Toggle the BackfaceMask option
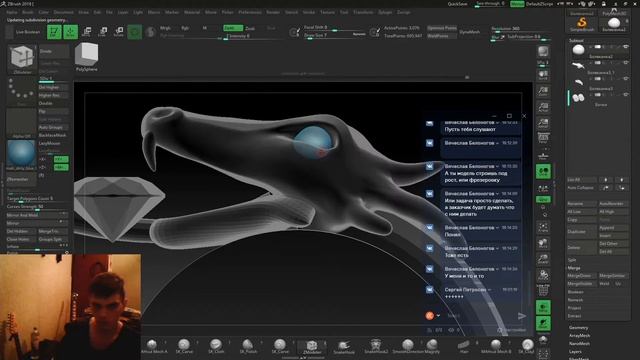Image resolution: width=640 pixels, height=360 pixels. coord(53,135)
